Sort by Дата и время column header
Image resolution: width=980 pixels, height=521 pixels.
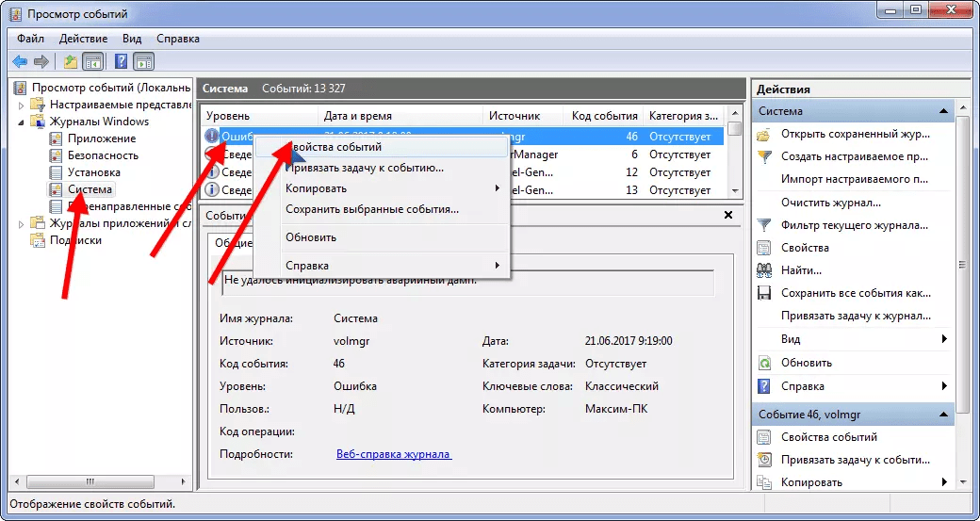tap(400, 116)
